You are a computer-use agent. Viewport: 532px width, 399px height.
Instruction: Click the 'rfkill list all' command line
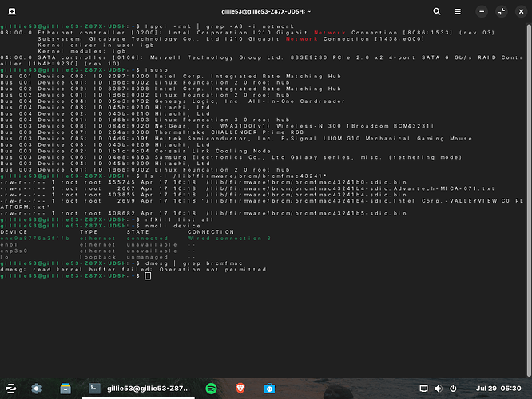click(107, 219)
